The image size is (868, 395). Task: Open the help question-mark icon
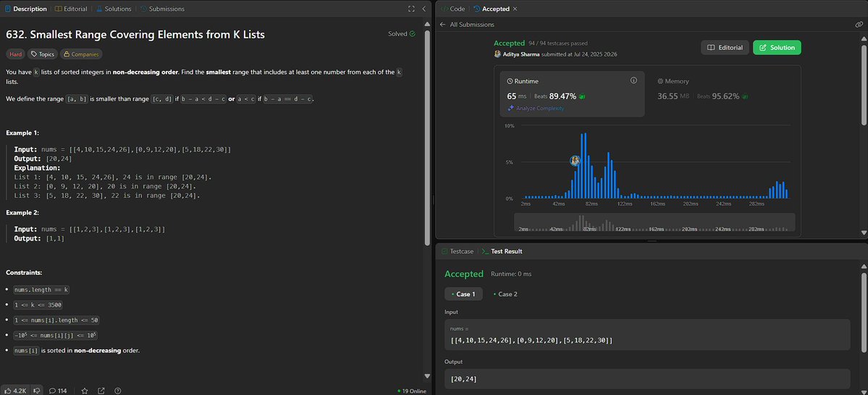(118, 391)
